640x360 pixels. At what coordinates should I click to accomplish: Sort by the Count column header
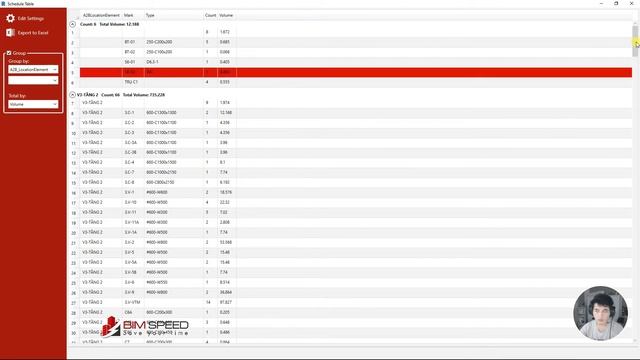tap(211, 15)
